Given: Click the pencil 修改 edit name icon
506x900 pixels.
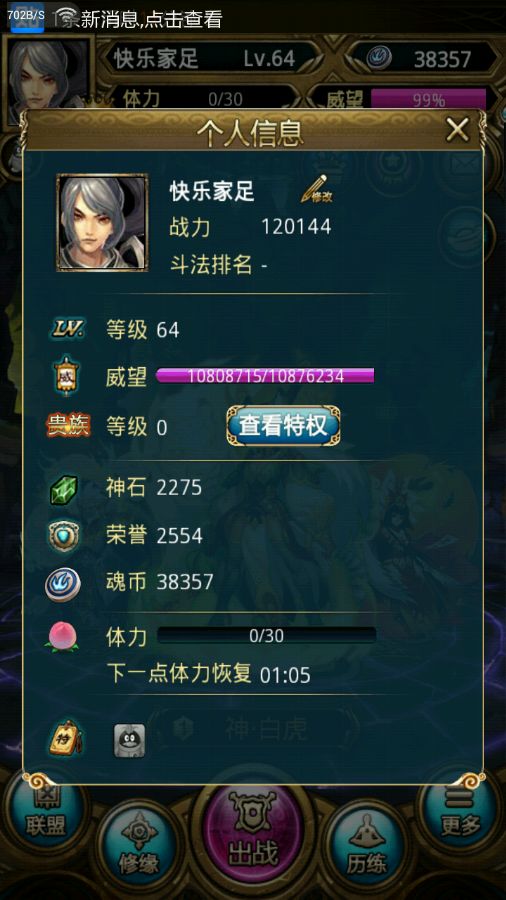Looking at the screenshot, I should (317, 190).
